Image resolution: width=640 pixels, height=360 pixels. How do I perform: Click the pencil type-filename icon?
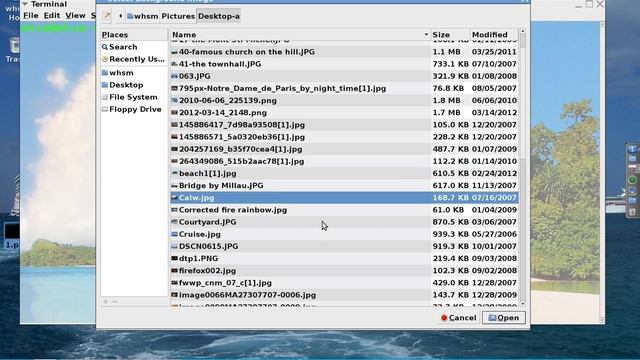tap(107, 16)
